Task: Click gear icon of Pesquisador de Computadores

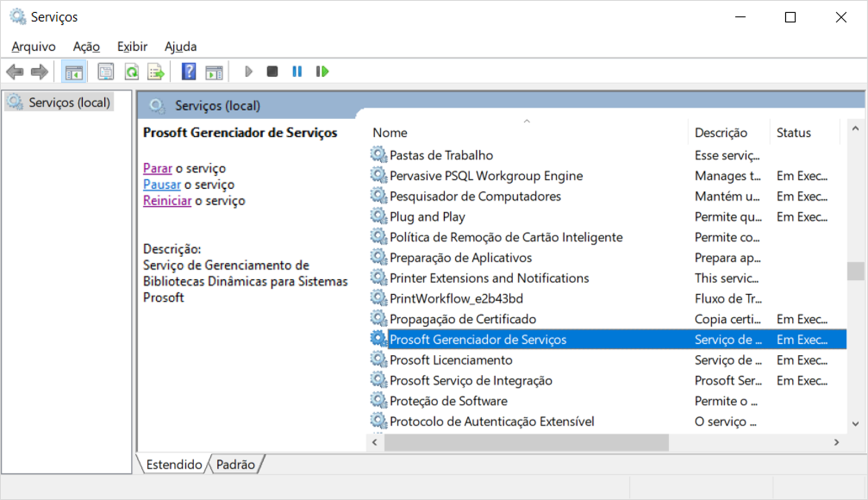Action: (379, 195)
